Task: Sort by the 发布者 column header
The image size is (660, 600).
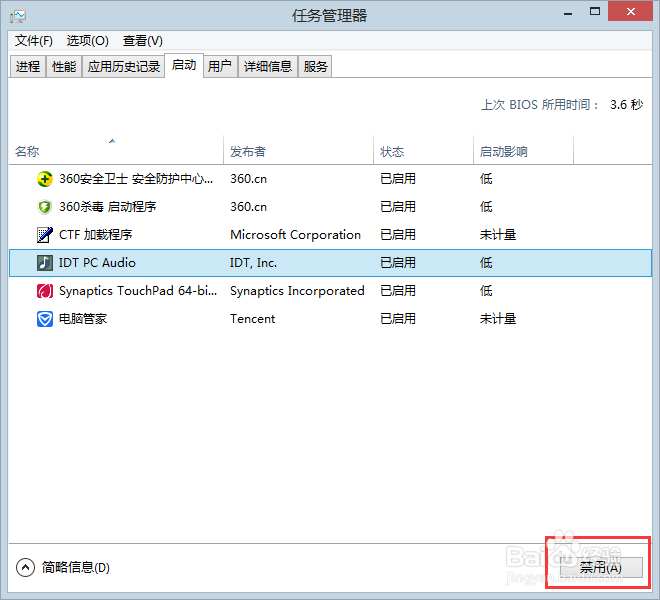Action: tap(298, 150)
